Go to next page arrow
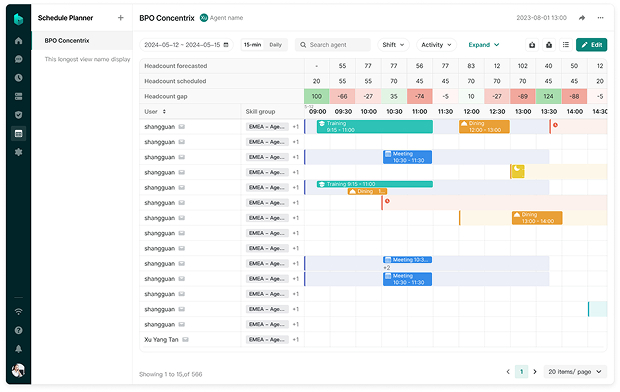This screenshot has height=392, width=620. pos(535,372)
